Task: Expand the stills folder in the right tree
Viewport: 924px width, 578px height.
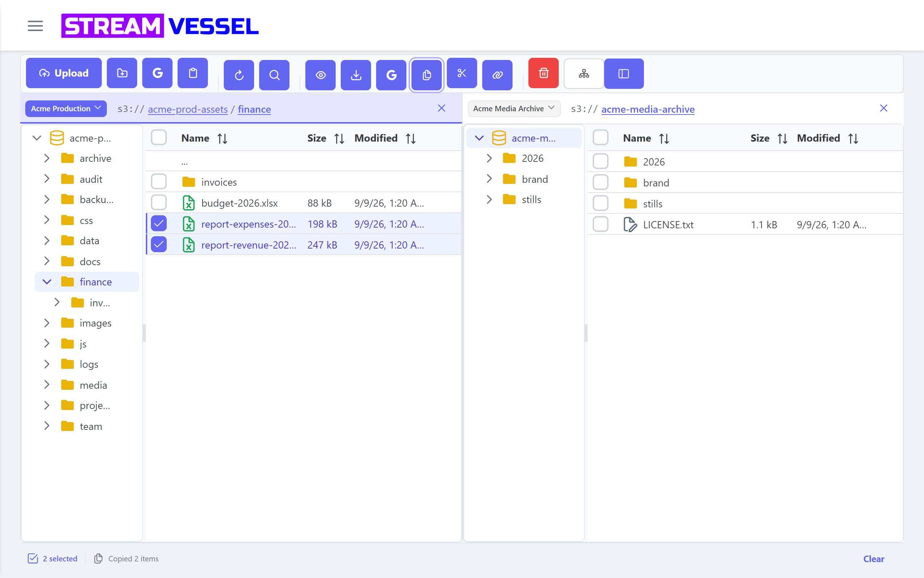Action: [x=489, y=199]
